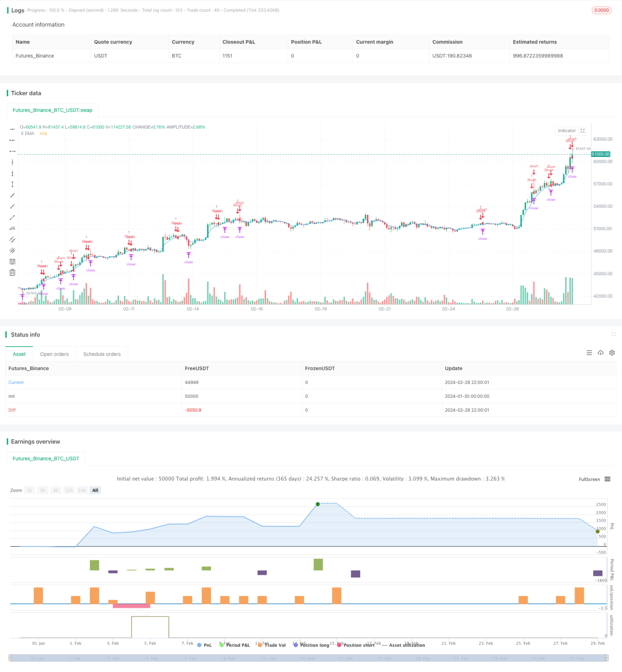The width and height of the screenshot is (622, 672).
Task: Select the All zoom range button
Action: (95, 490)
